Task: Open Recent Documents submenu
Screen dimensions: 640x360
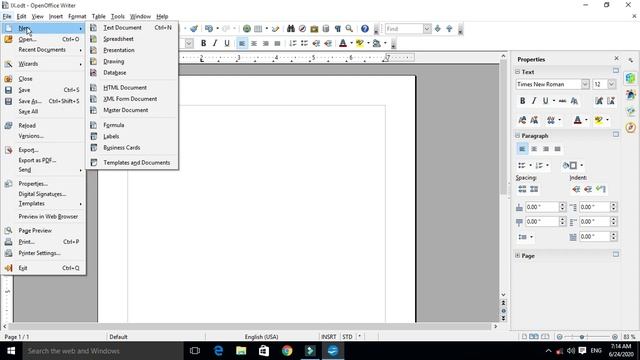Action: click(x=43, y=50)
